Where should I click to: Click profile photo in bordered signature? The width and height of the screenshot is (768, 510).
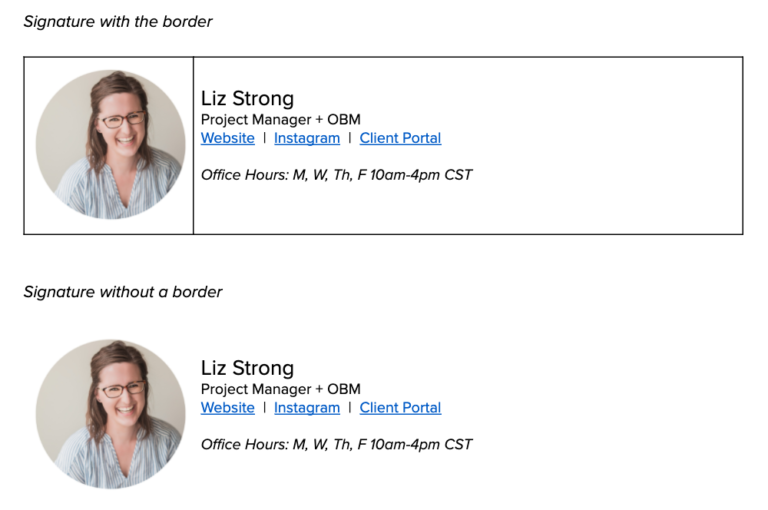pos(110,145)
